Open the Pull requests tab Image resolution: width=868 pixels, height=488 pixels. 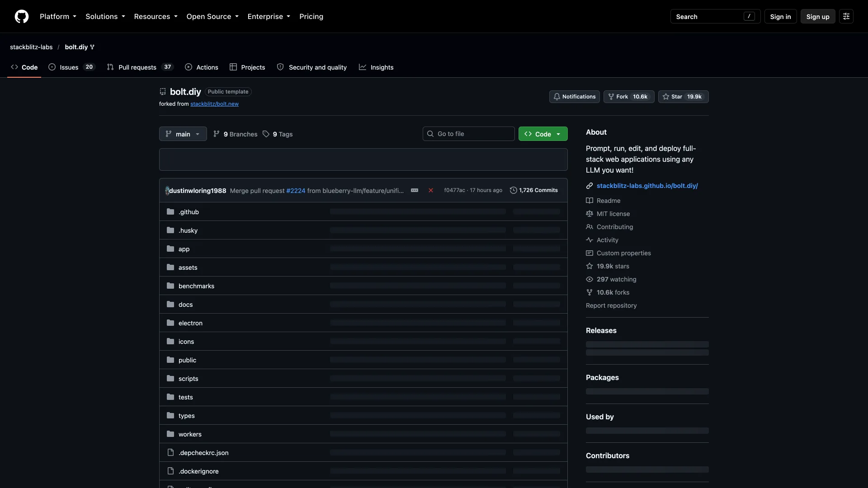pyautogui.click(x=140, y=67)
